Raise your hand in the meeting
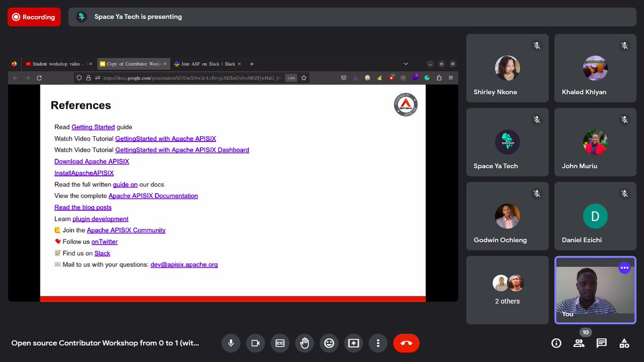Viewport: 644px width, 362px height. coord(304,343)
